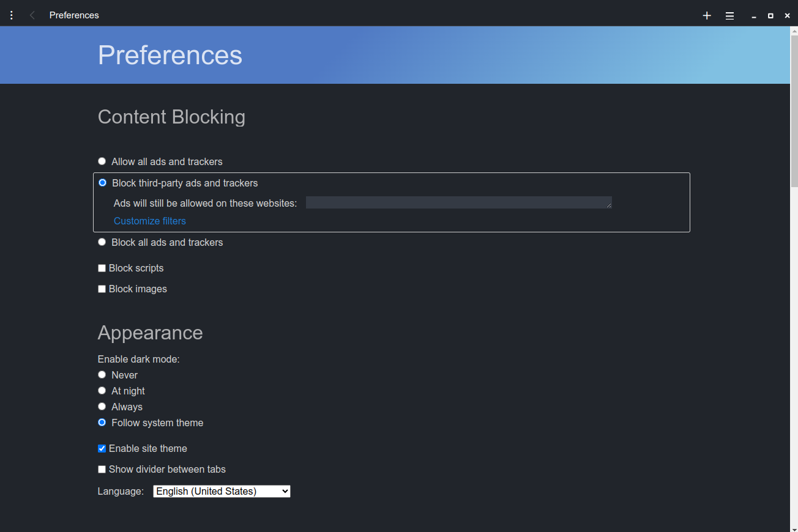Open a new tab with the plus icon
Viewport: 798px width, 532px height.
(707, 15)
